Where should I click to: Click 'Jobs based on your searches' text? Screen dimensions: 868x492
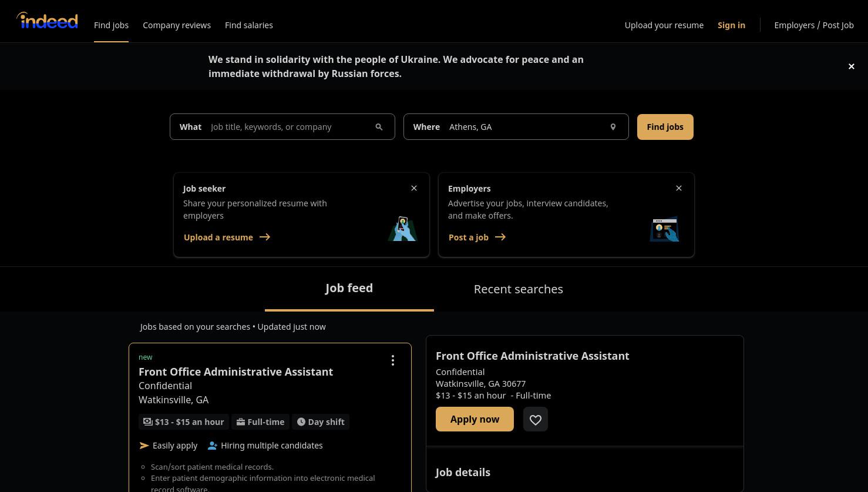tap(195, 327)
